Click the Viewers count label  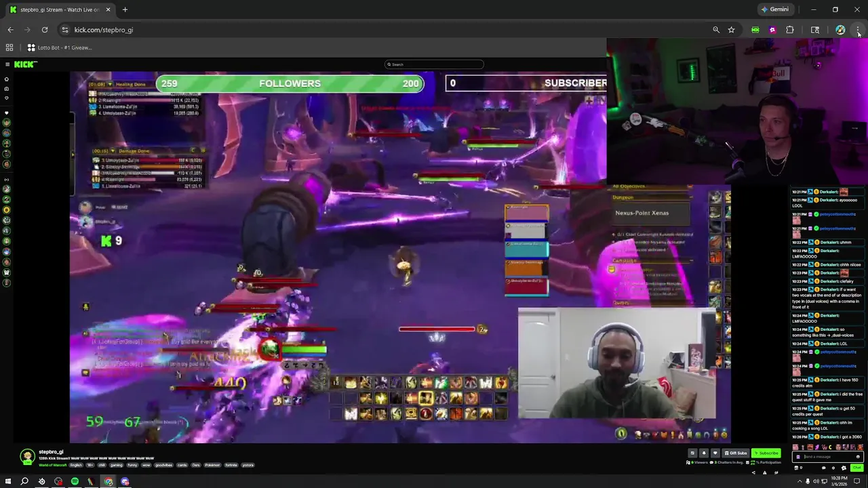tap(699, 462)
